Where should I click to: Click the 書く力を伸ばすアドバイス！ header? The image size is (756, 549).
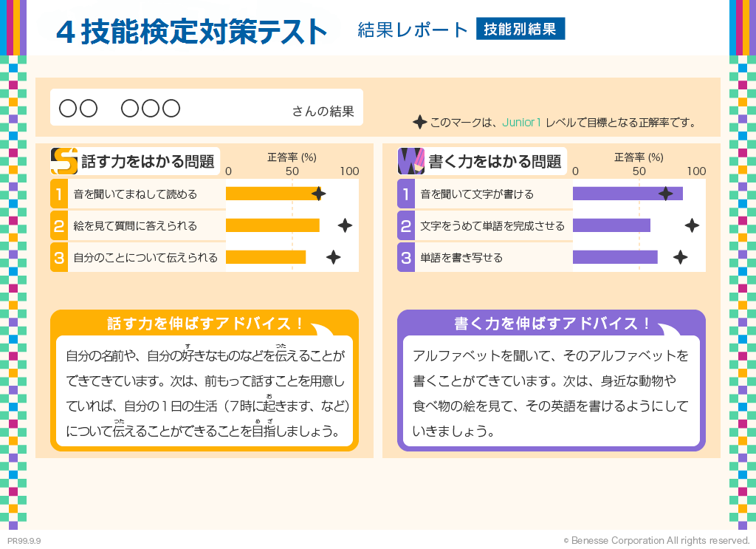pyautogui.click(x=552, y=324)
